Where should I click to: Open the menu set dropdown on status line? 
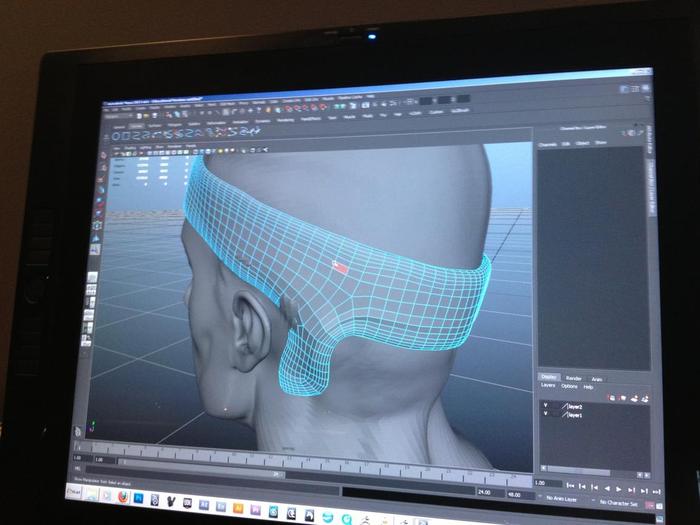point(119,116)
